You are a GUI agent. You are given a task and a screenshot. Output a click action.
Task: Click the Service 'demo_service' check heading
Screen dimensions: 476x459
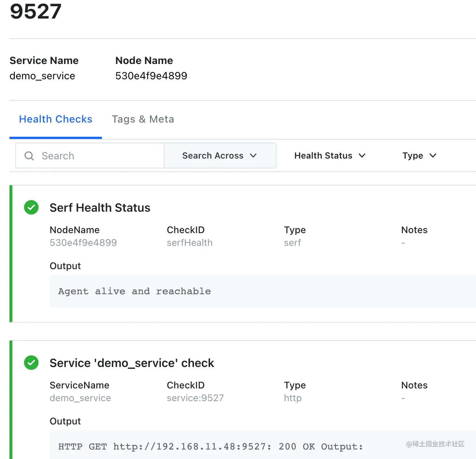(132, 363)
